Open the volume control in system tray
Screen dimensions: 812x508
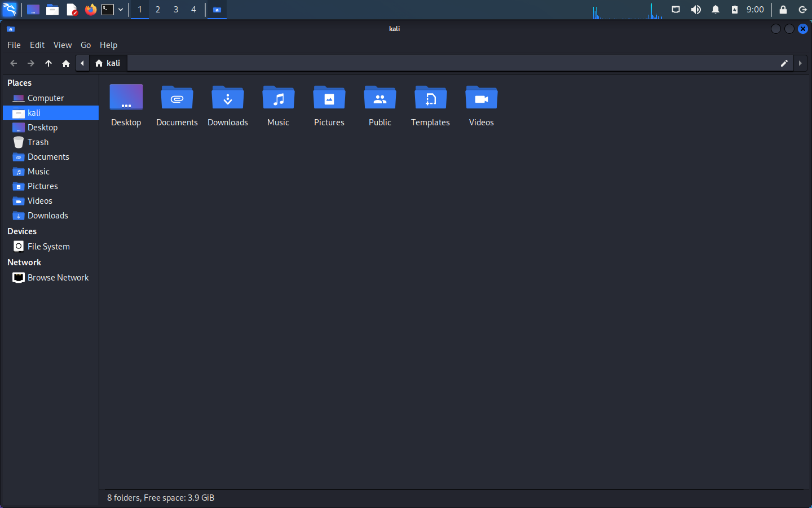click(x=696, y=10)
